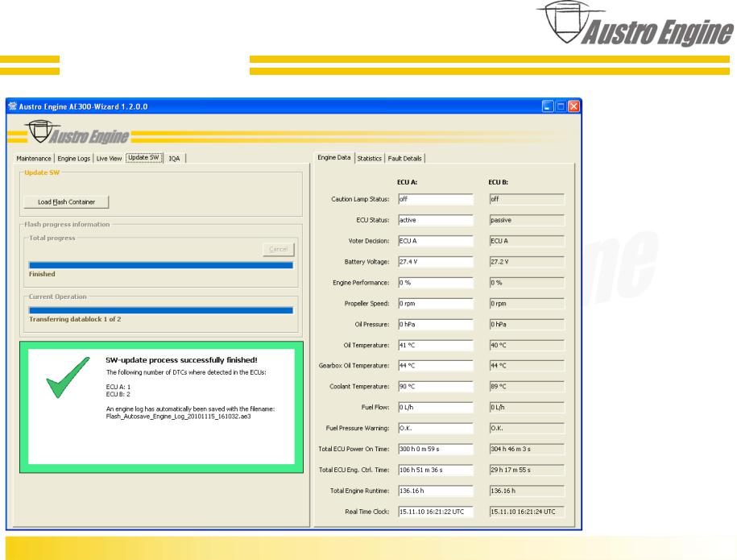The image size is (737, 560).
Task: Click ECU A Fuel Pressure Warning field
Action: click(x=436, y=429)
